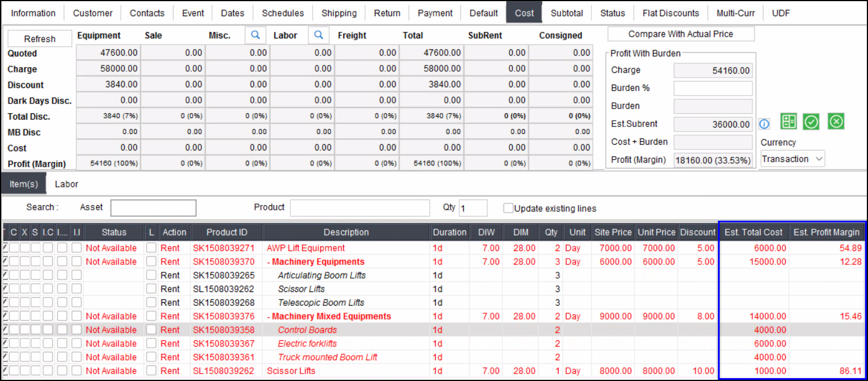868x381 pixels.
Task: Click the magnifier icon beside Labor
Action: pos(318,36)
